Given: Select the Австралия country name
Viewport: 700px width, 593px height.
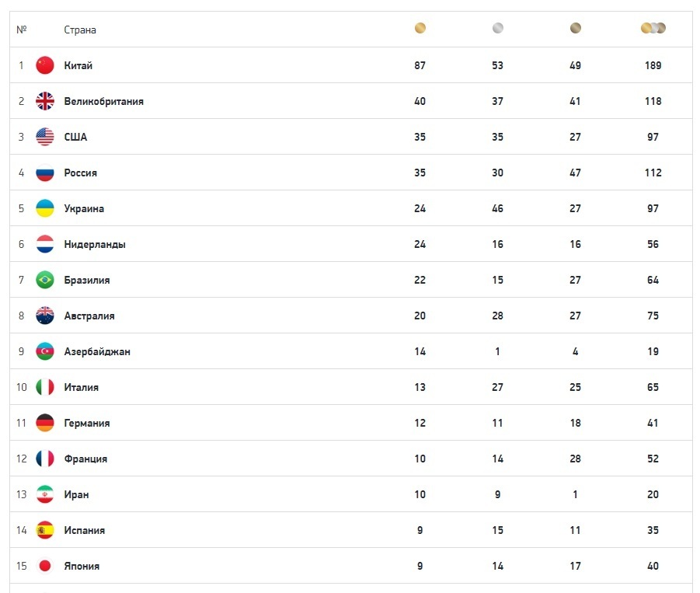Looking at the screenshot, I should pyautogui.click(x=89, y=316).
